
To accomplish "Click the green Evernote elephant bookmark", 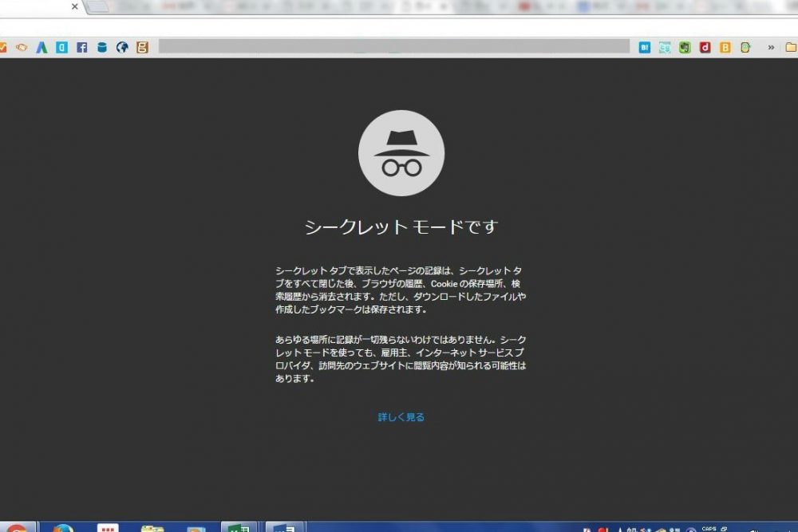I will [685, 47].
